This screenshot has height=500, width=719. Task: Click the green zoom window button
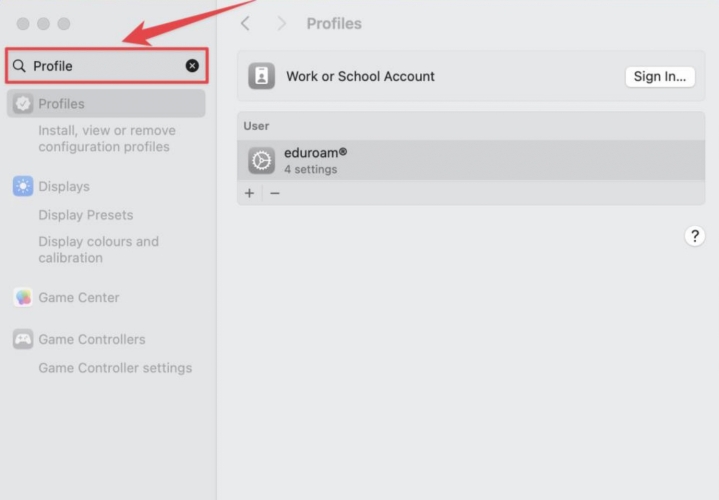pyautogui.click(x=64, y=23)
